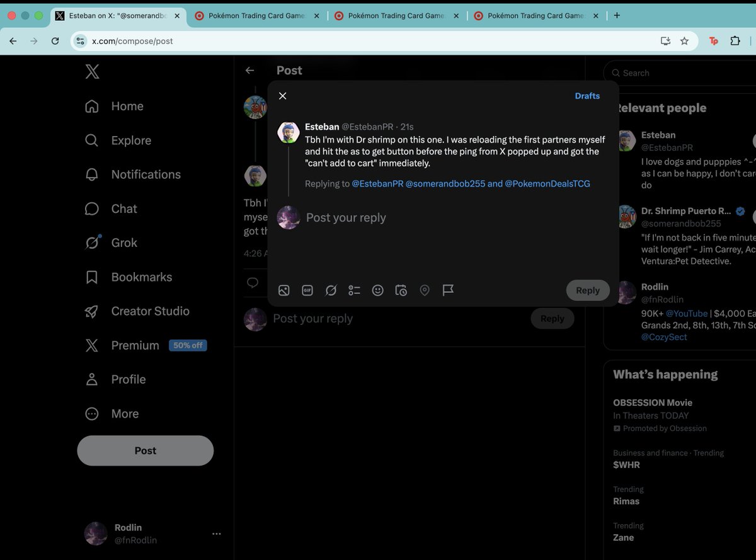Click the @PokemonDealsTCG mention link
Screen dimensions: 756x560
point(547,184)
